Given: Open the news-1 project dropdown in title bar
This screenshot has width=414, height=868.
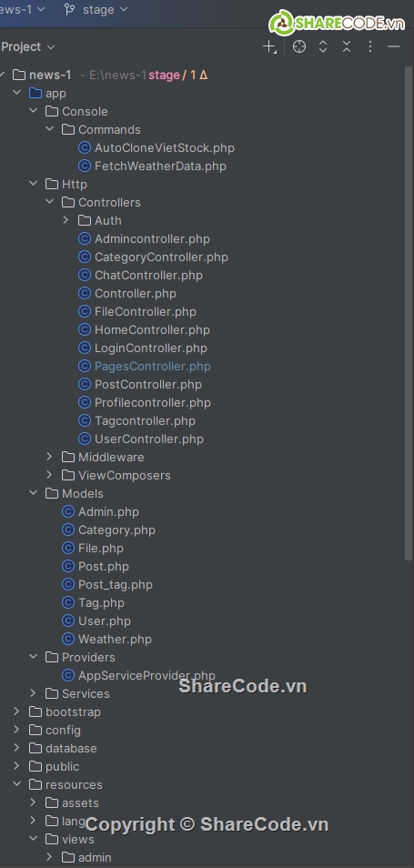Looking at the screenshot, I should tap(22, 9).
